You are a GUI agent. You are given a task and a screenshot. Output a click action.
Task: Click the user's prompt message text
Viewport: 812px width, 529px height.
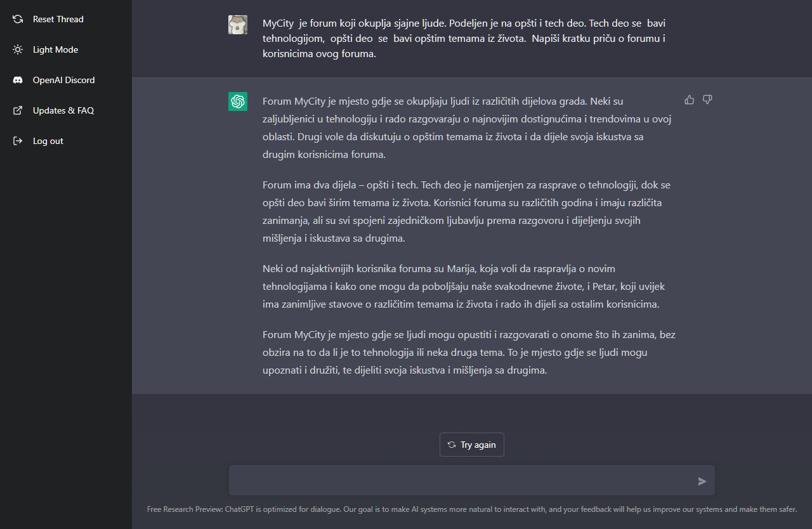464,39
